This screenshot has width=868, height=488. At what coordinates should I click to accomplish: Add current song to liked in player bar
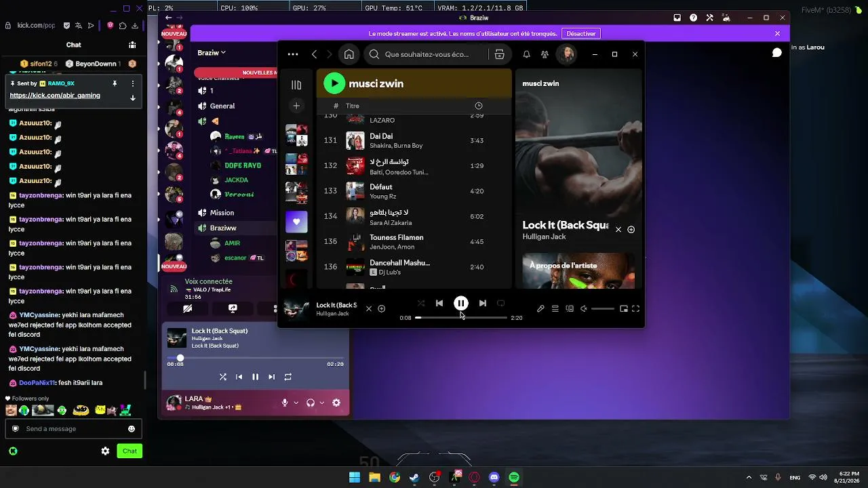[382, 309]
